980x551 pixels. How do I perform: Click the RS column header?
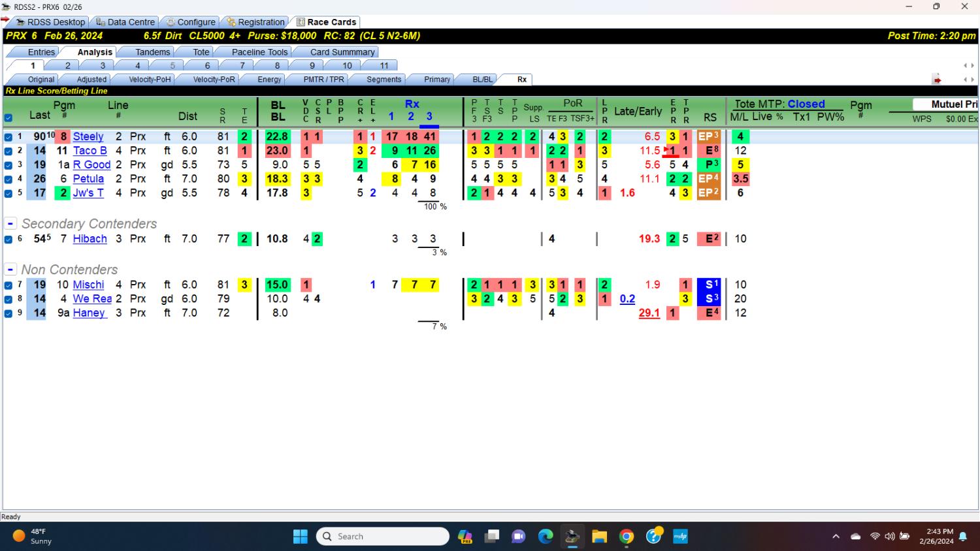pyautogui.click(x=710, y=118)
